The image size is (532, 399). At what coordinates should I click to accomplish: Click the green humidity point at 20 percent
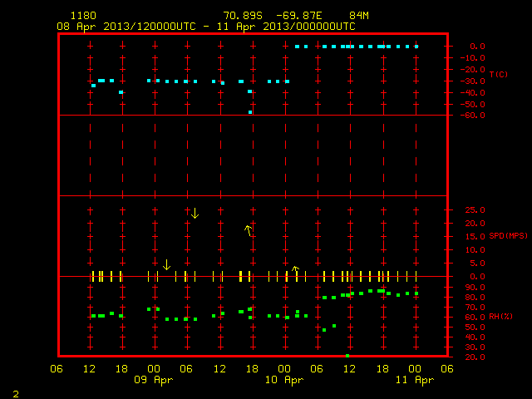coord(347,356)
